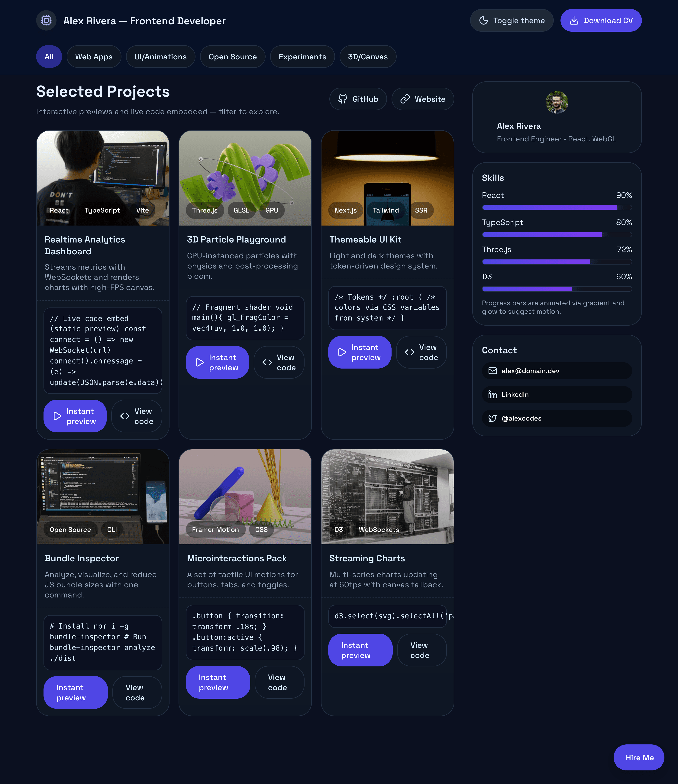Show only Open Source projects
The width and height of the screenshot is (678, 784).
233,57
